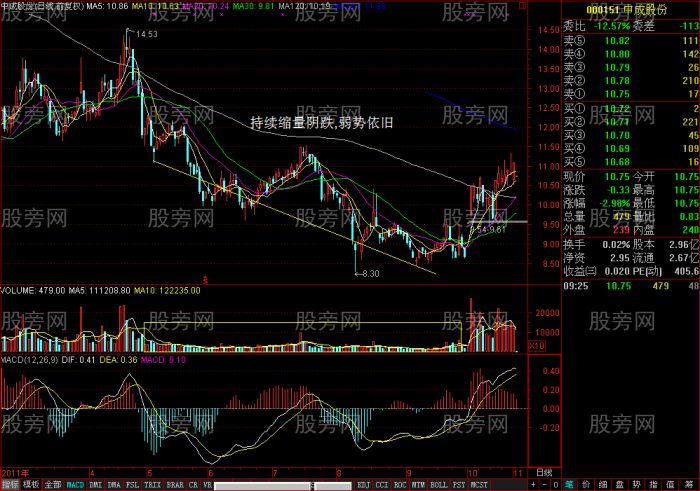The height and width of the screenshot is (491, 700).
Task: Click the 09:25 tick record row
Action: click(x=630, y=286)
